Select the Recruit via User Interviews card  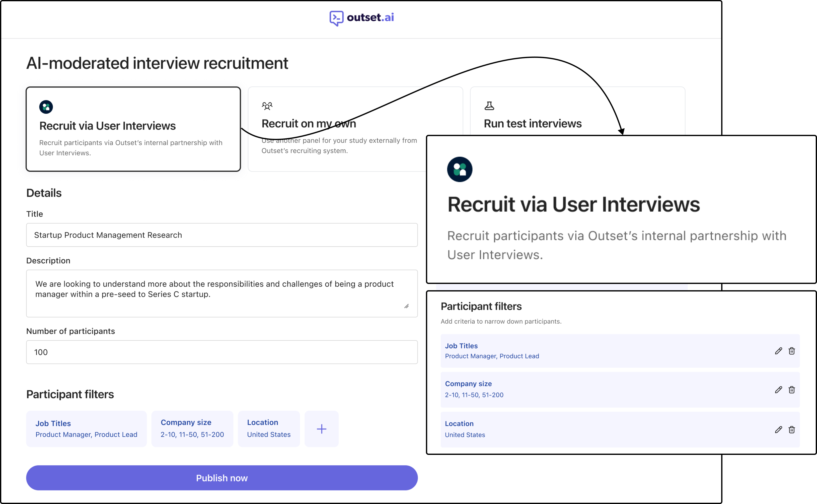(x=133, y=129)
